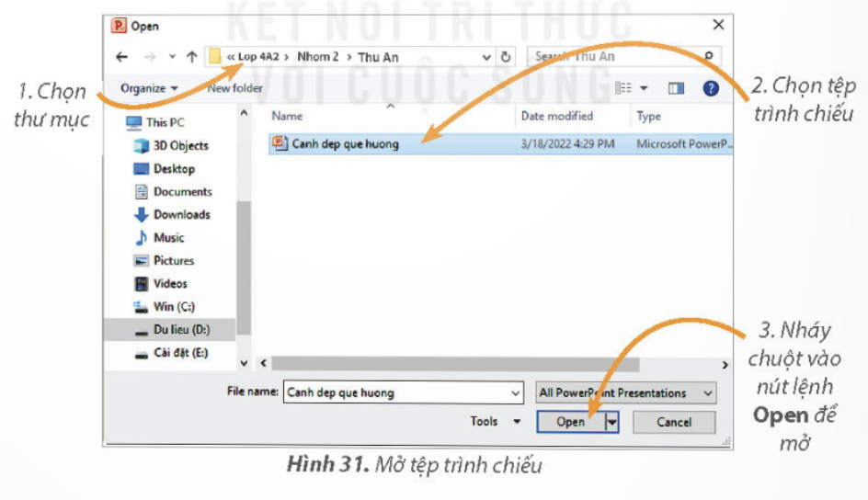Go forward with the forward arrow
868x500 pixels.
pyautogui.click(x=150, y=56)
